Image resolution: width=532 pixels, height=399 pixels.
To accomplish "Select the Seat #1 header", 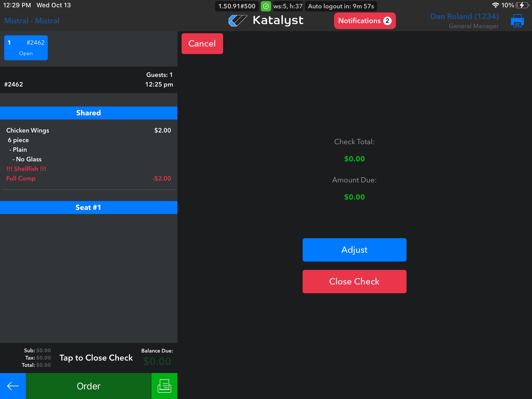I will (x=89, y=207).
